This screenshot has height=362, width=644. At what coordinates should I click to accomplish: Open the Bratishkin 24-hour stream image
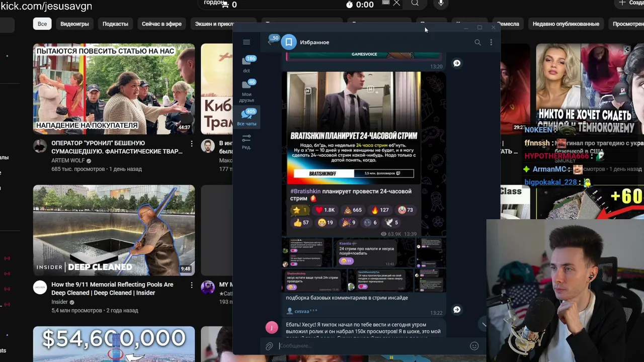pos(354,128)
